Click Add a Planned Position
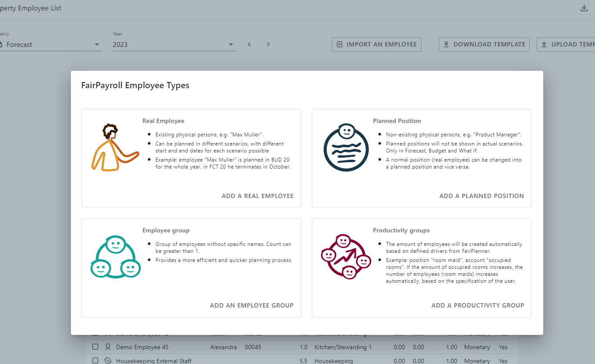Image resolution: width=595 pixels, height=364 pixels. click(x=481, y=196)
